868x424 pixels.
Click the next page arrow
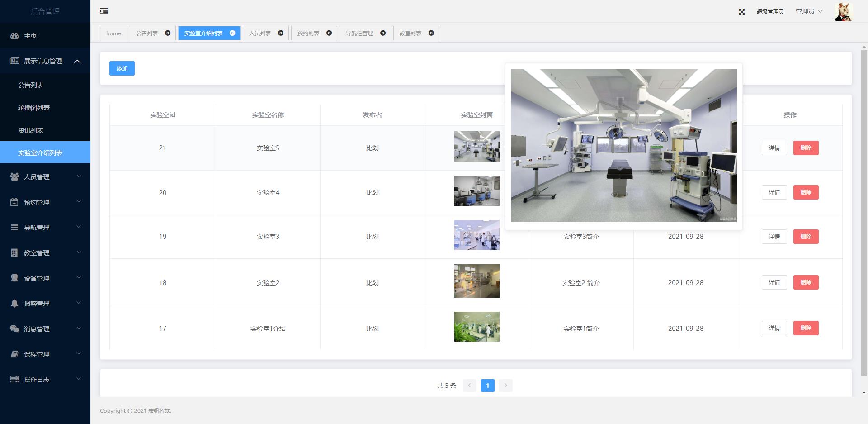tap(505, 386)
